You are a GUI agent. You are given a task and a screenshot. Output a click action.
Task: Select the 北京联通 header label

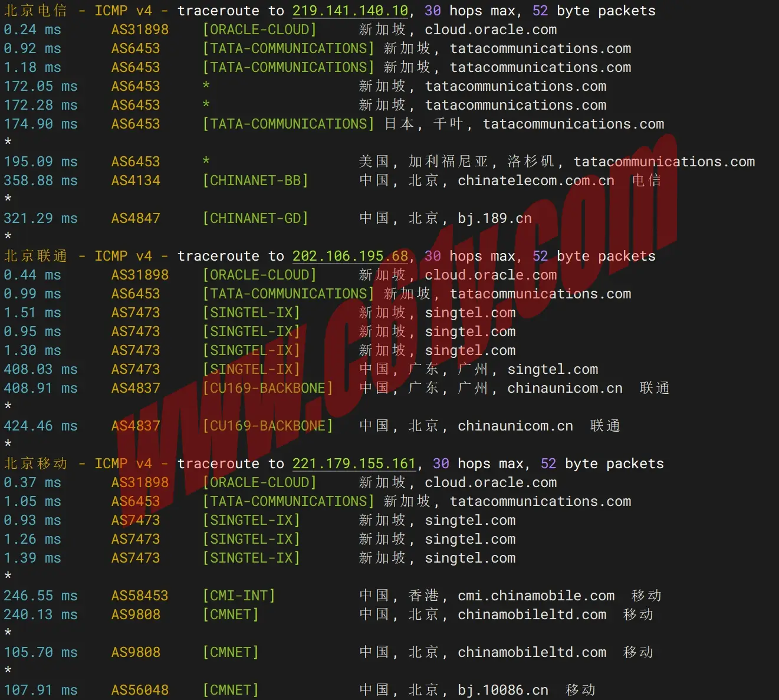pyautogui.click(x=35, y=256)
